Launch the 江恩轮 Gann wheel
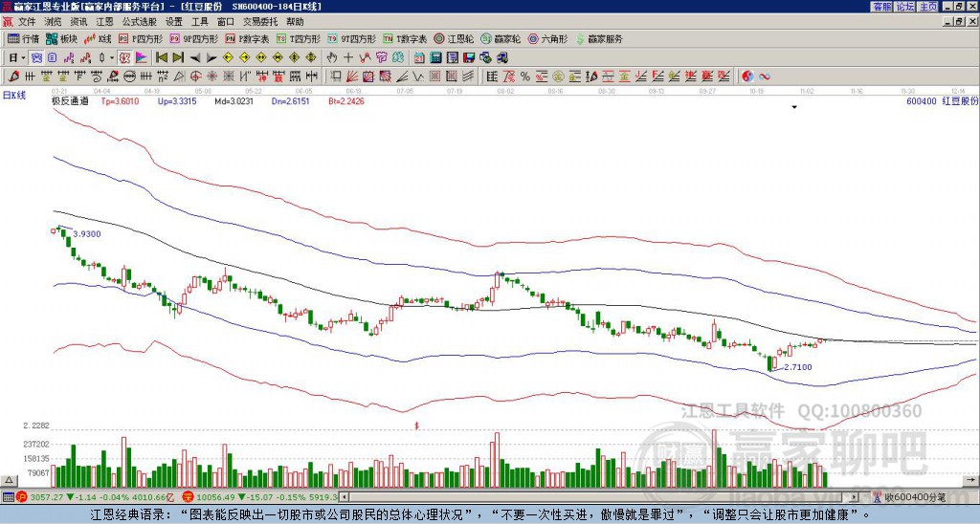Image resolution: width=980 pixels, height=524 pixels. 454,38
